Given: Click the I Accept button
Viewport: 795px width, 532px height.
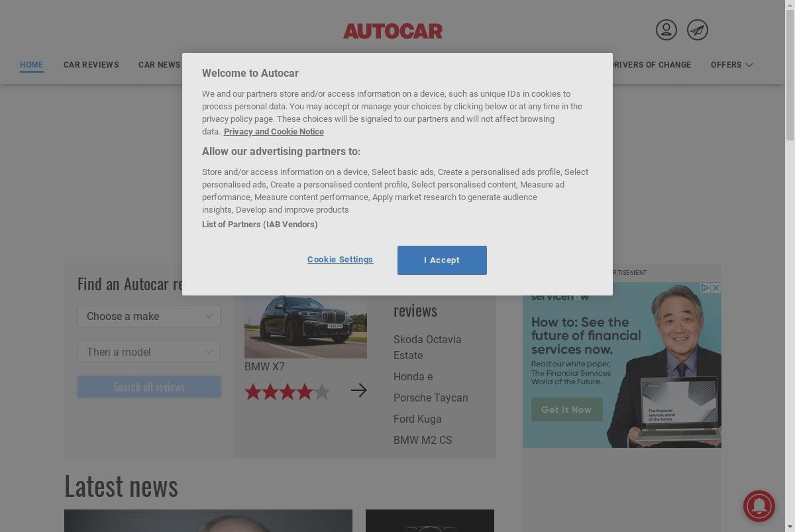Looking at the screenshot, I should click(x=442, y=260).
